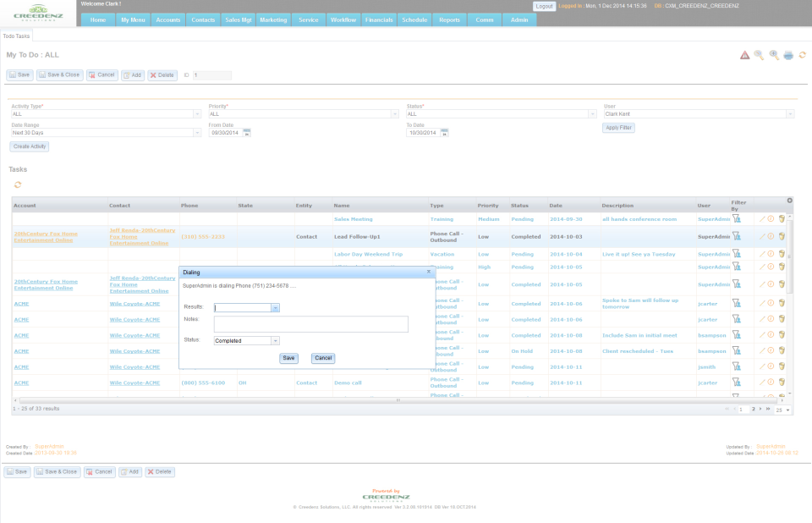Click refresh icon at page top right
The image size is (812, 523).
coord(802,54)
